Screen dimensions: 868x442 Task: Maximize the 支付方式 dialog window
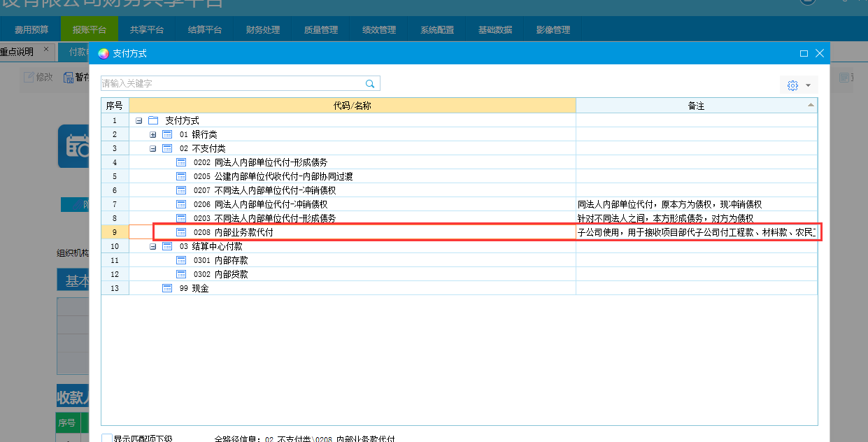(804, 53)
